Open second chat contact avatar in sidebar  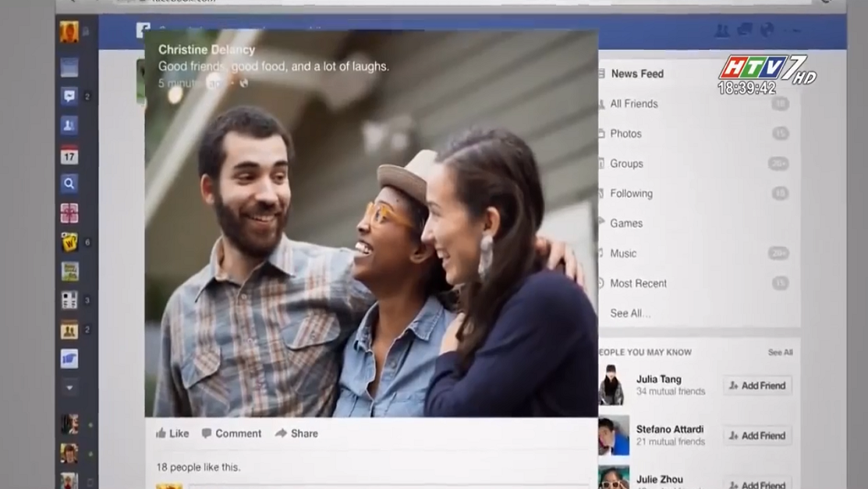coord(69,454)
